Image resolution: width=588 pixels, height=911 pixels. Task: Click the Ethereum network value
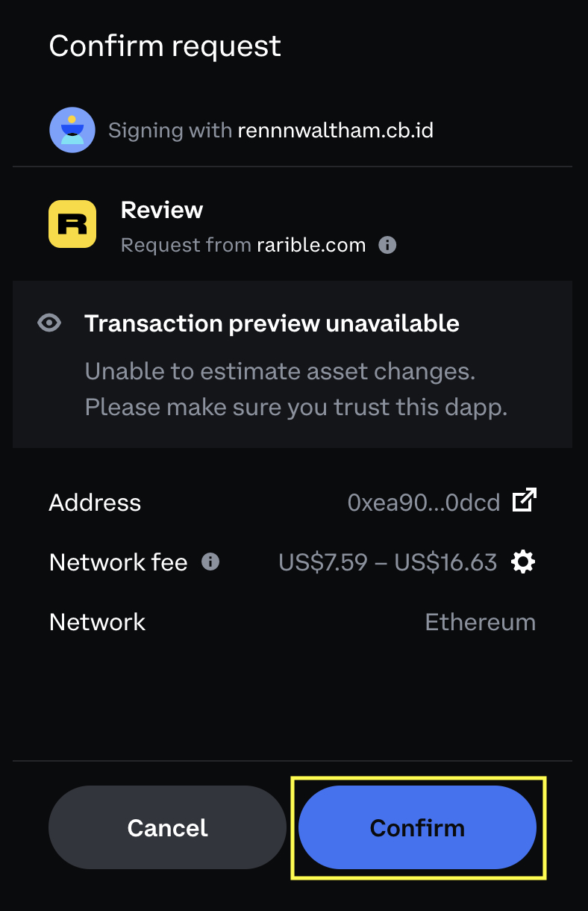481,622
